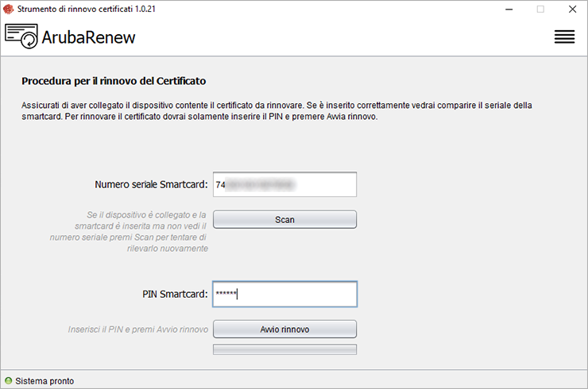588x389 pixels.
Task: Click the ArubaRenew title text
Action: pyautogui.click(x=88, y=37)
